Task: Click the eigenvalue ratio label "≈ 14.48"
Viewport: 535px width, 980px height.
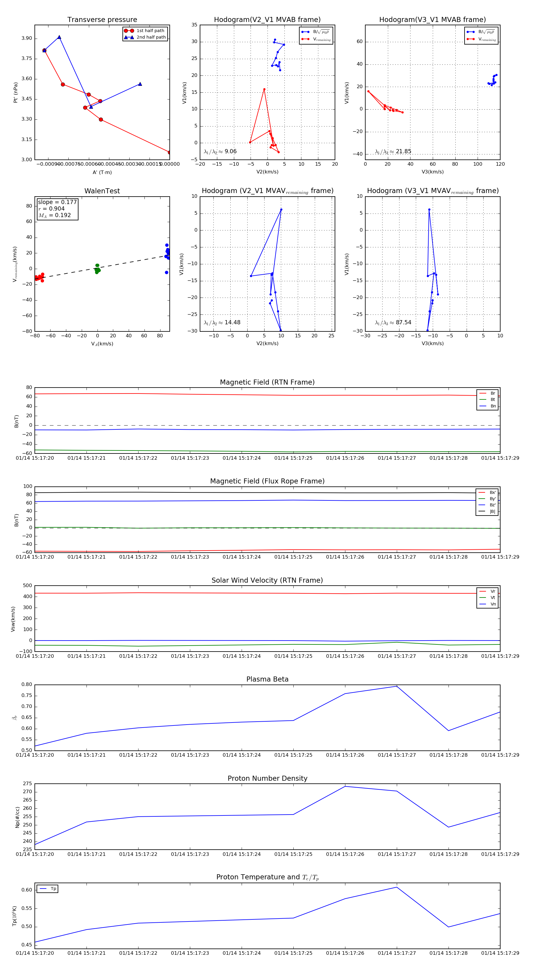Action: tap(222, 323)
